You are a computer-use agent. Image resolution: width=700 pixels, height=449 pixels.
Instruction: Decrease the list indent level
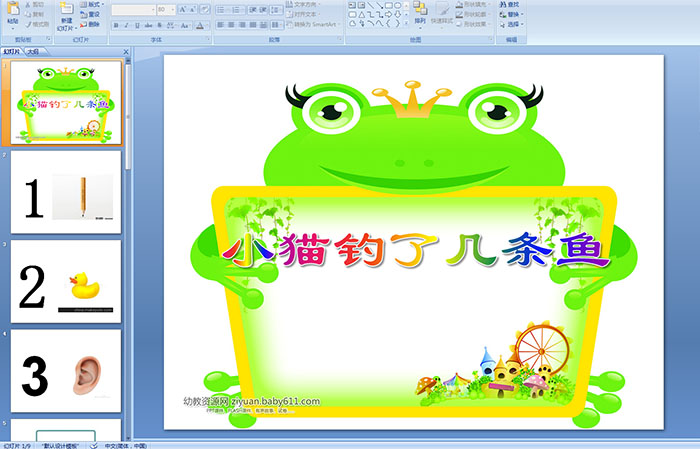pyautogui.click(x=253, y=9)
